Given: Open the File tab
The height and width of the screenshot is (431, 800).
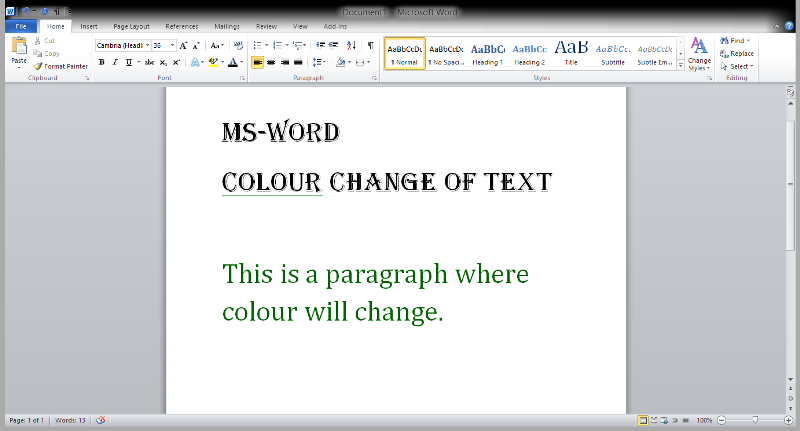Looking at the screenshot, I should pyautogui.click(x=21, y=26).
